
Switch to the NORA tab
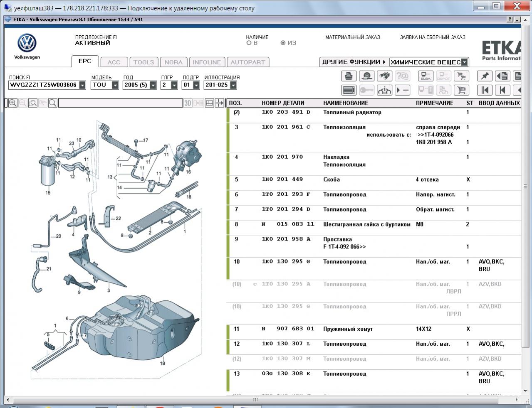pos(173,62)
